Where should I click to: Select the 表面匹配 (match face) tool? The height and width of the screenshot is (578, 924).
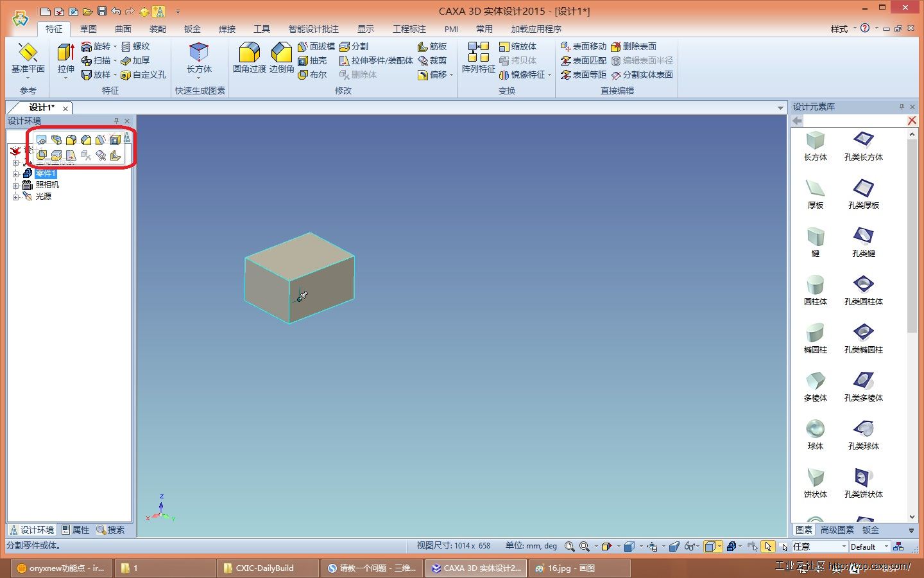583,60
